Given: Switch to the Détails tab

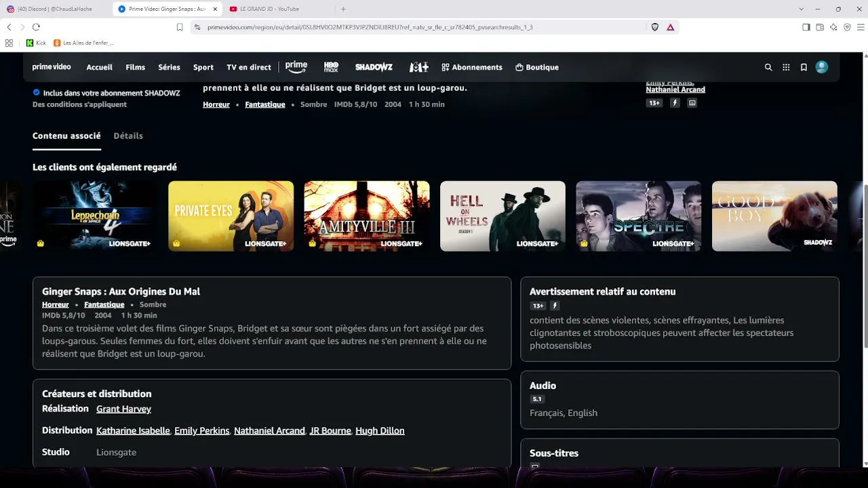Looking at the screenshot, I should [128, 136].
